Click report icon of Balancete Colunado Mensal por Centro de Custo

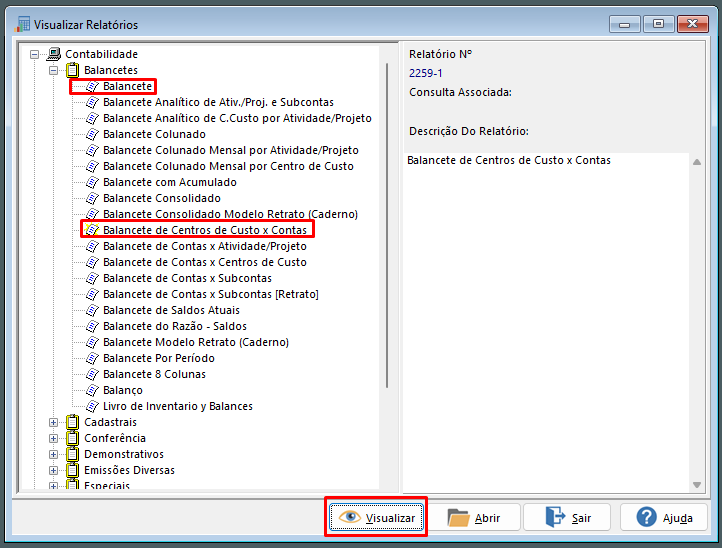(x=92, y=166)
